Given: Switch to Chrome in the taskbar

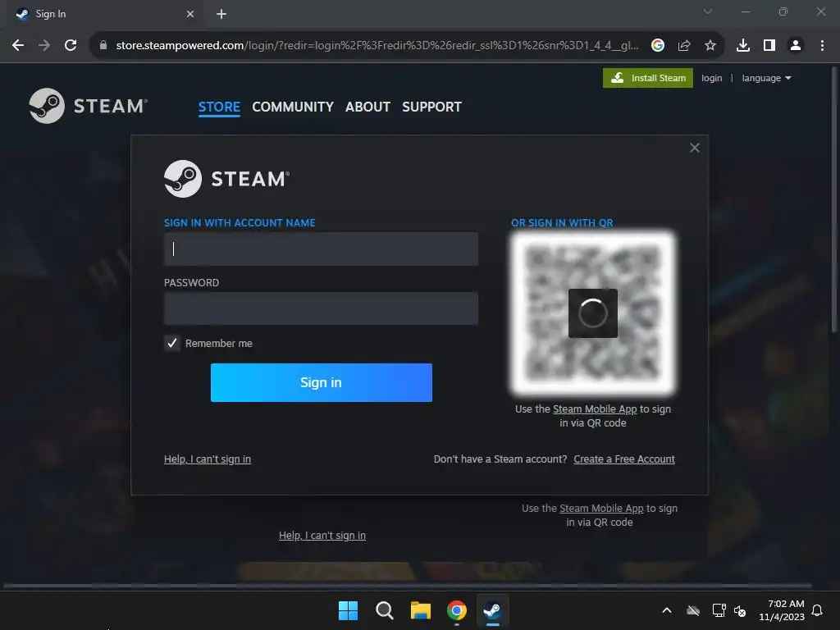Looking at the screenshot, I should tap(456, 610).
